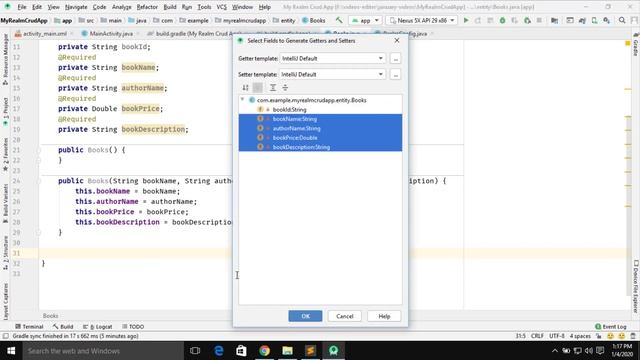The height and width of the screenshot is (360, 640).
Task: Open the Edit menu
Action: (x=37, y=7)
